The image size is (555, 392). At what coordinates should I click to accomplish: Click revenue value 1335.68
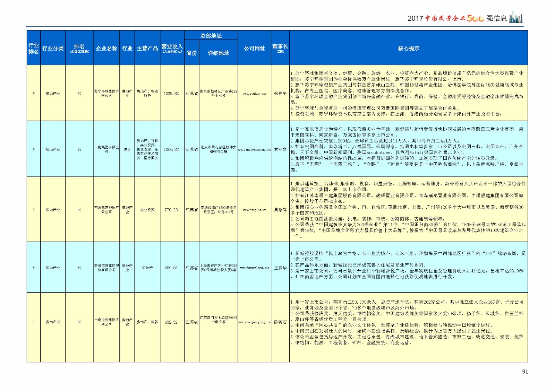pos(171,94)
